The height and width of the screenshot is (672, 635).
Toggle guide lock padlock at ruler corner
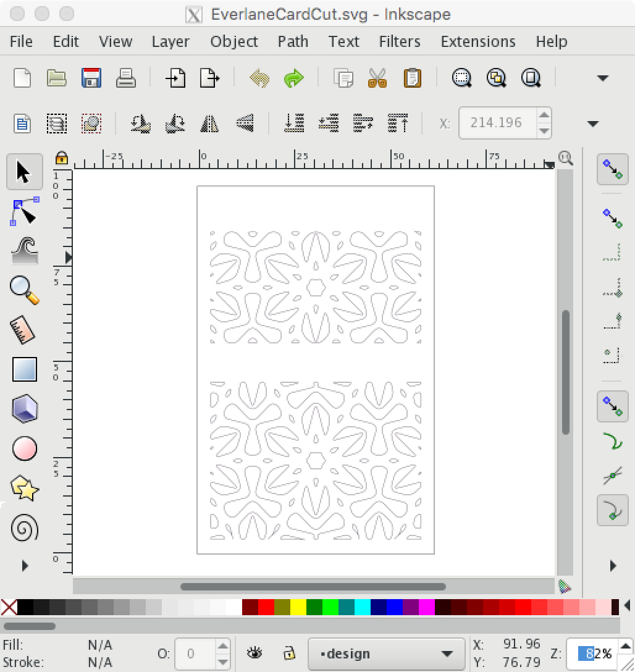[x=62, y=157]
